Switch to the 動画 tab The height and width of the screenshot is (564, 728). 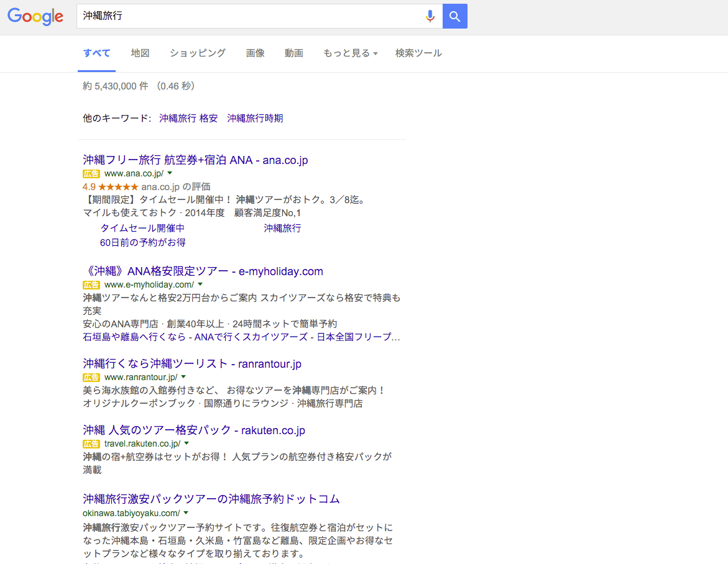coord(294,53)
